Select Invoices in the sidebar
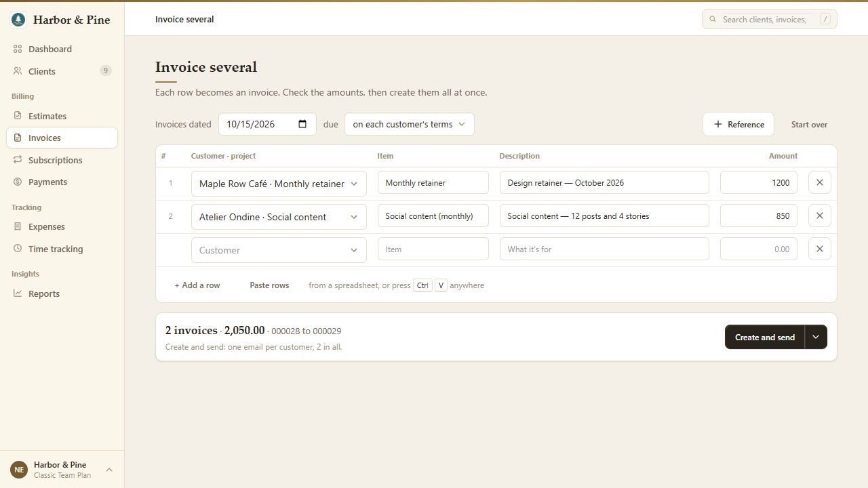The height and width of the screenshot is (488, 868). (62, 138)
